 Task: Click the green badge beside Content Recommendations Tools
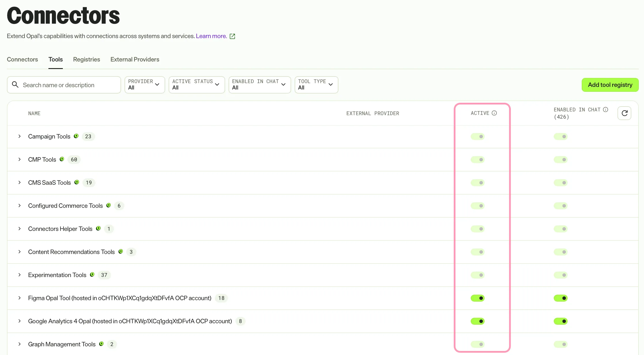pyautogui.click(x=121, y=251)
